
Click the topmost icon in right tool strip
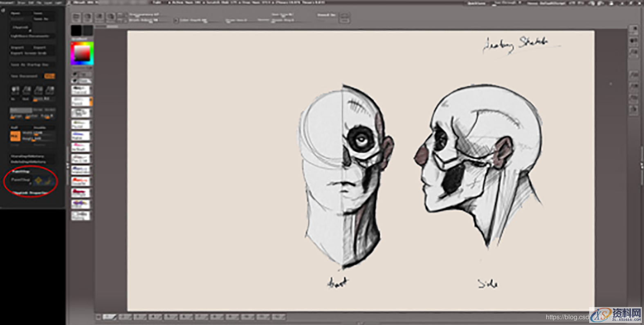coord(633,29)
